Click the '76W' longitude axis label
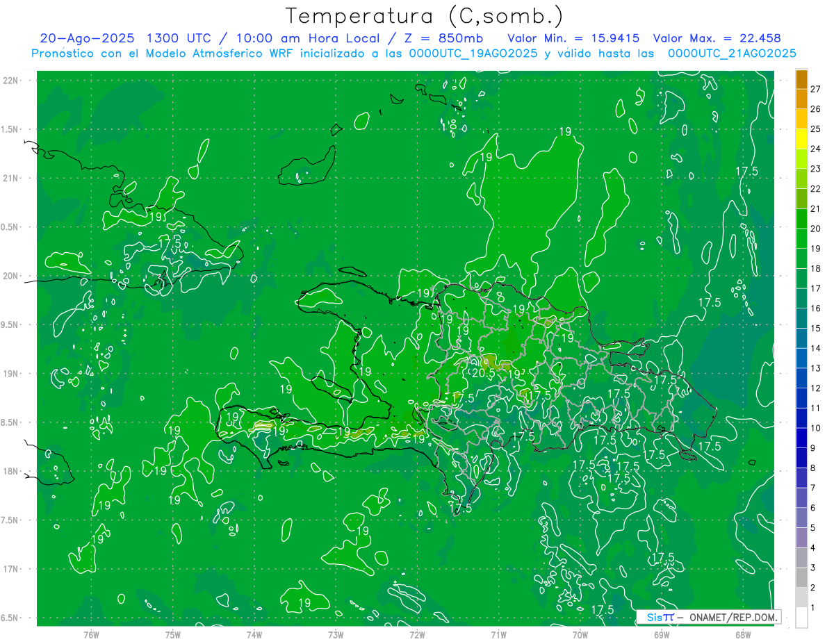834x644 pixels. (x=91, y=634)
